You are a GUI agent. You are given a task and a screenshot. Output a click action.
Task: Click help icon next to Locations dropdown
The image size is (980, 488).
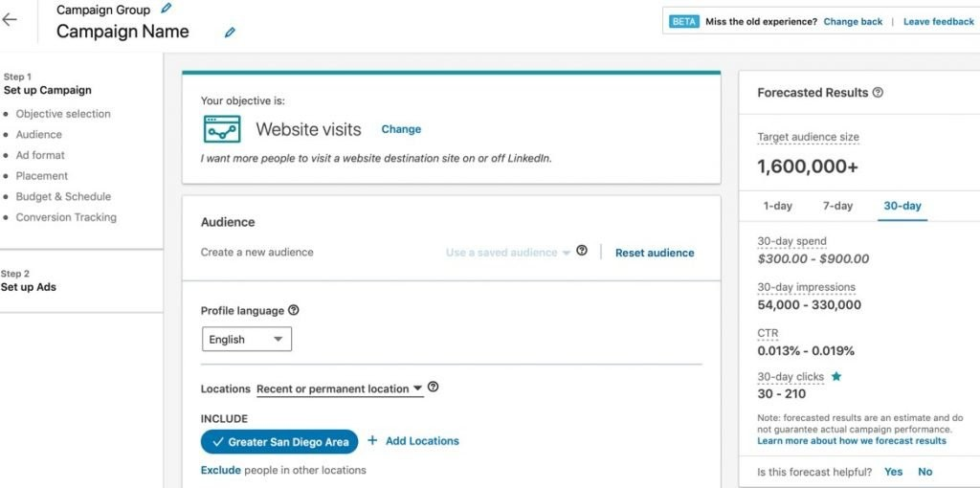[x=434, y=388]
